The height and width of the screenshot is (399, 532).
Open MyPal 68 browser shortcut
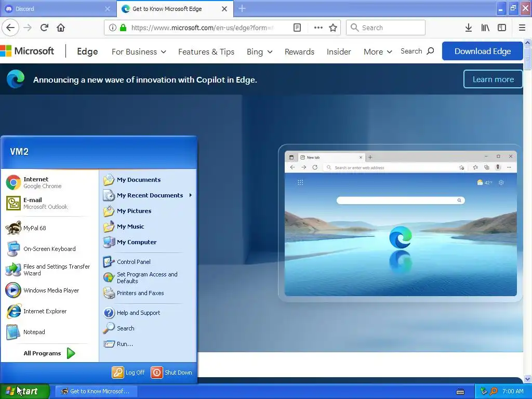(x=49, y=228)
